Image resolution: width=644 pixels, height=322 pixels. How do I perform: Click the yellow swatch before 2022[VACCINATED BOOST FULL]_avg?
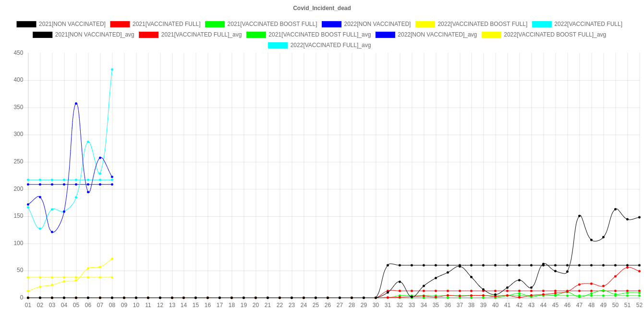pos(491,35)
